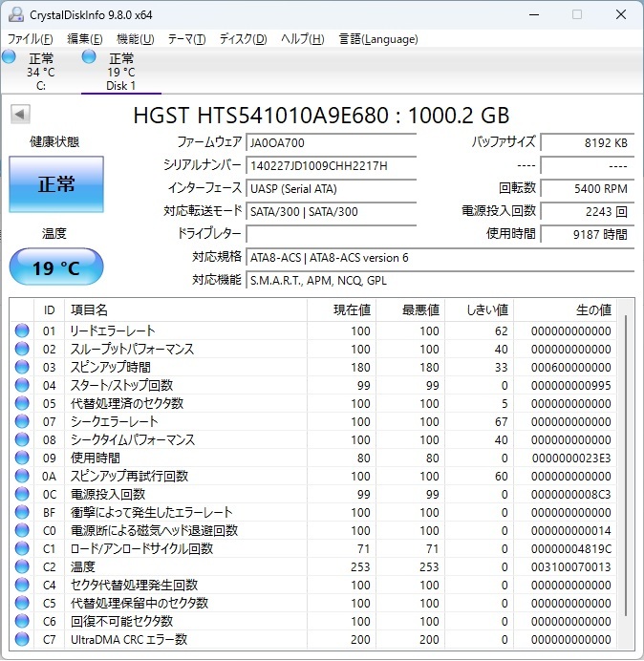Click the 現在値 column header
Screen dimensions: 644x661
pos(342,309)
